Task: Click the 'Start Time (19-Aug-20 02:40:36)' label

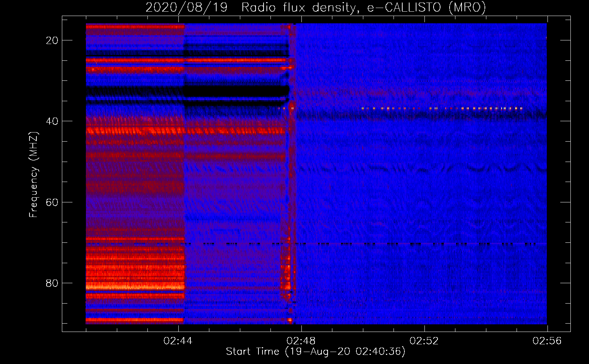Action: tap(316, 352)
